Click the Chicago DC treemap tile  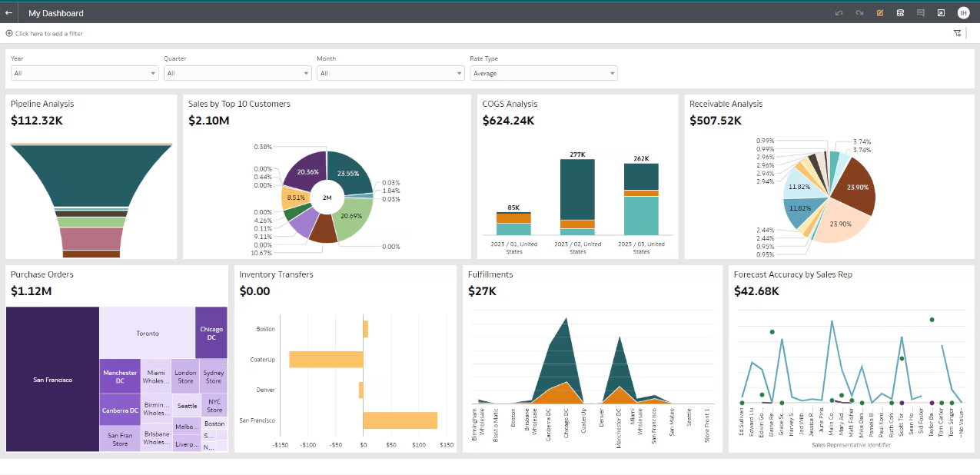[x=211, y=333]
